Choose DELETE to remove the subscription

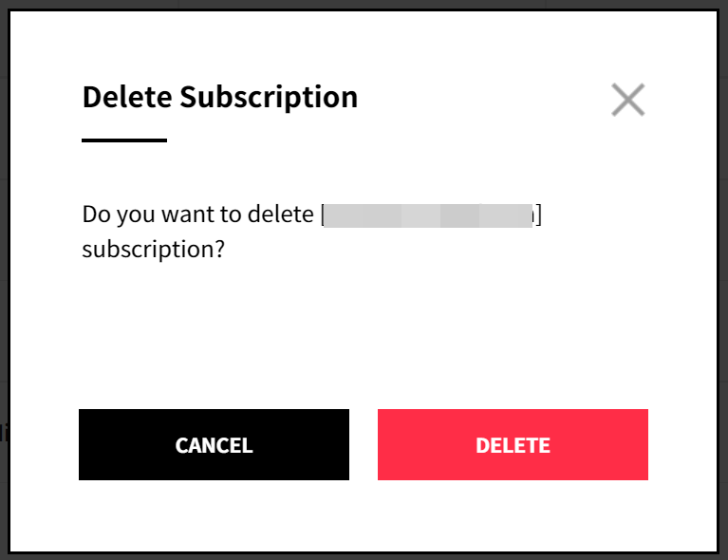(513, 445)
